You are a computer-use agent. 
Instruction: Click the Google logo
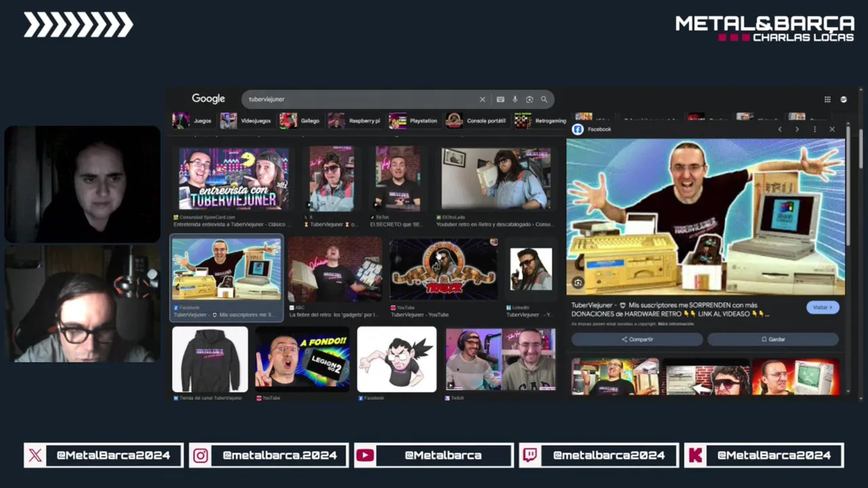[208, 99]
